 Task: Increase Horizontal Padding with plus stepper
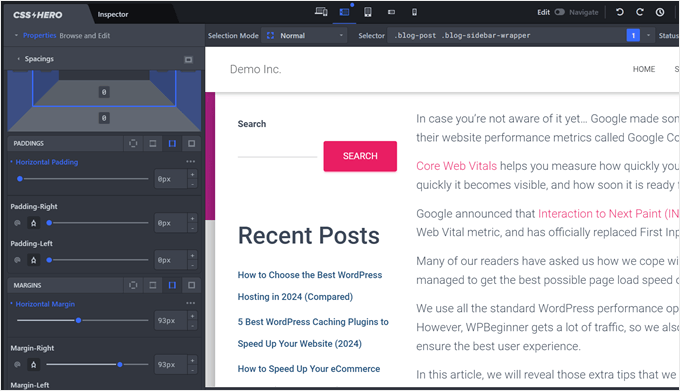tap(193, 174)
